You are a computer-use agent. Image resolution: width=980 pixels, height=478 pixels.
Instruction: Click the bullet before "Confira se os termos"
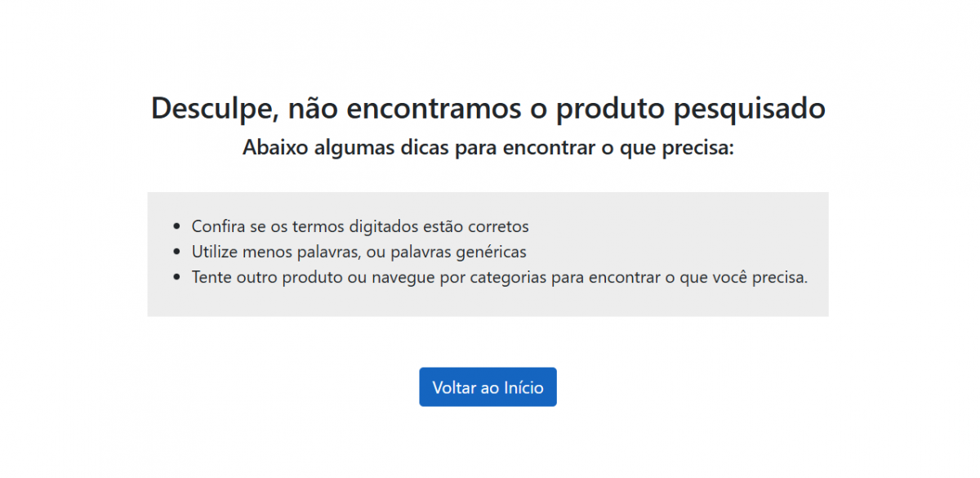[177, 227]
